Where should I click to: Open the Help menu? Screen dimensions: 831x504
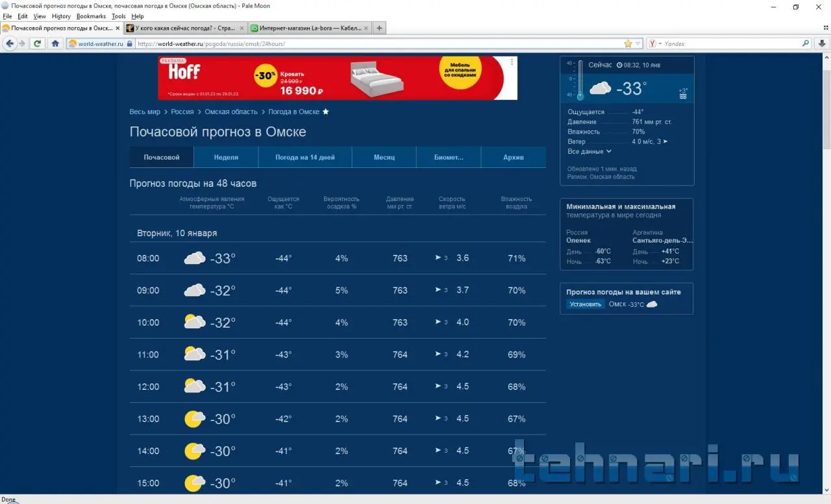pyautogui.click(x=138, y=16)
